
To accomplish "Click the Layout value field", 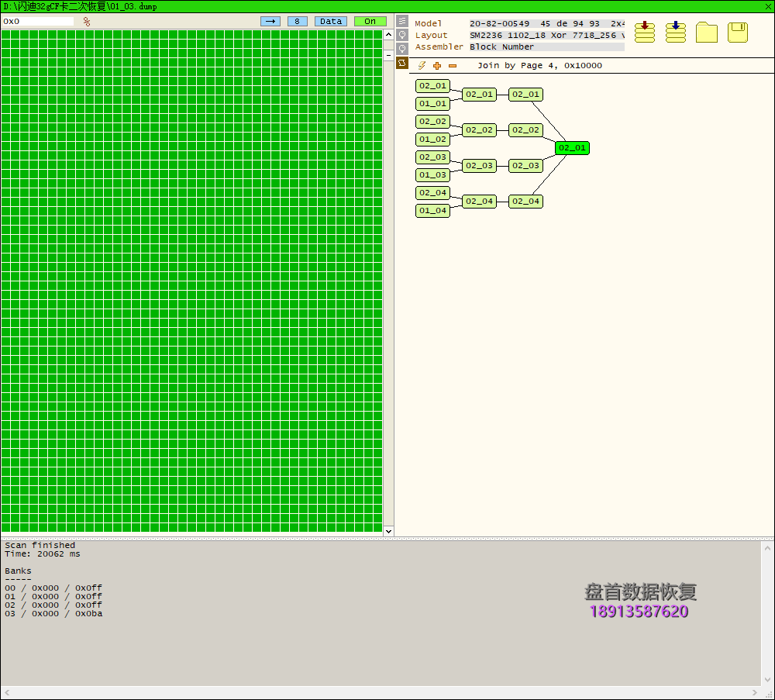I will pyautogui.click(x=546, y=35).
